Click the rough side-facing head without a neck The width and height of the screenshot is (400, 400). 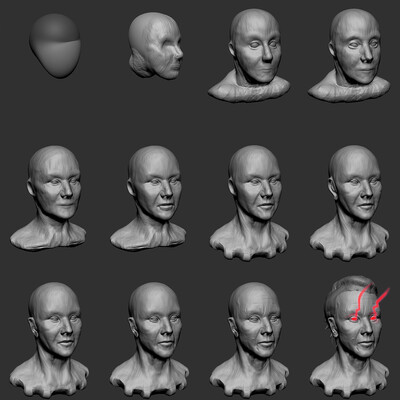156,46
